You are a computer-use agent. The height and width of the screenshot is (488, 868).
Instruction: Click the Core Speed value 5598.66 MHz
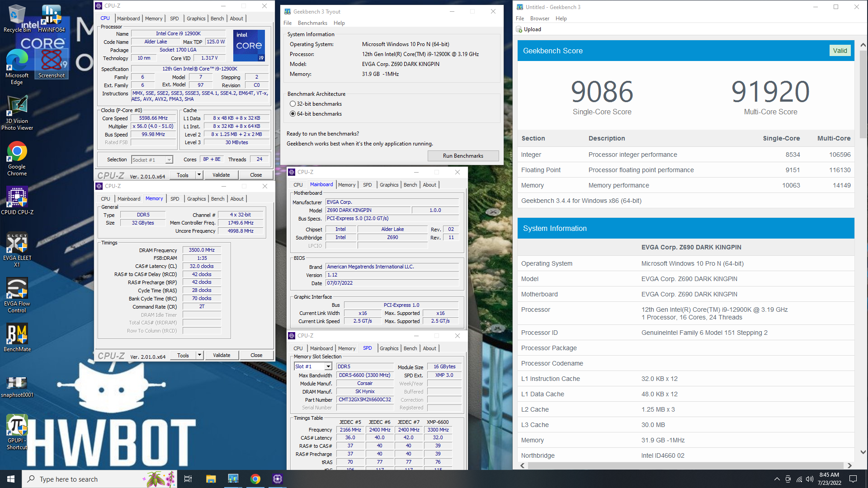pos(153,118)
